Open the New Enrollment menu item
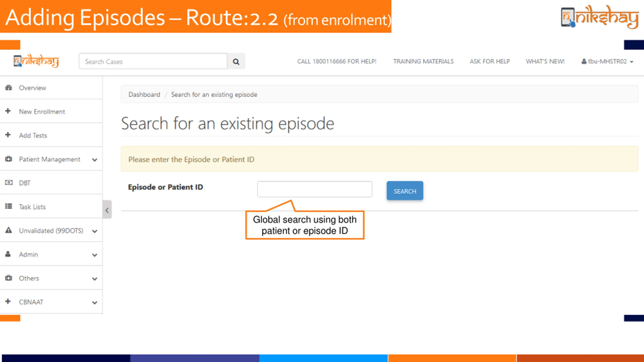This screenshot has height=362, width=644. coord(51,111)
